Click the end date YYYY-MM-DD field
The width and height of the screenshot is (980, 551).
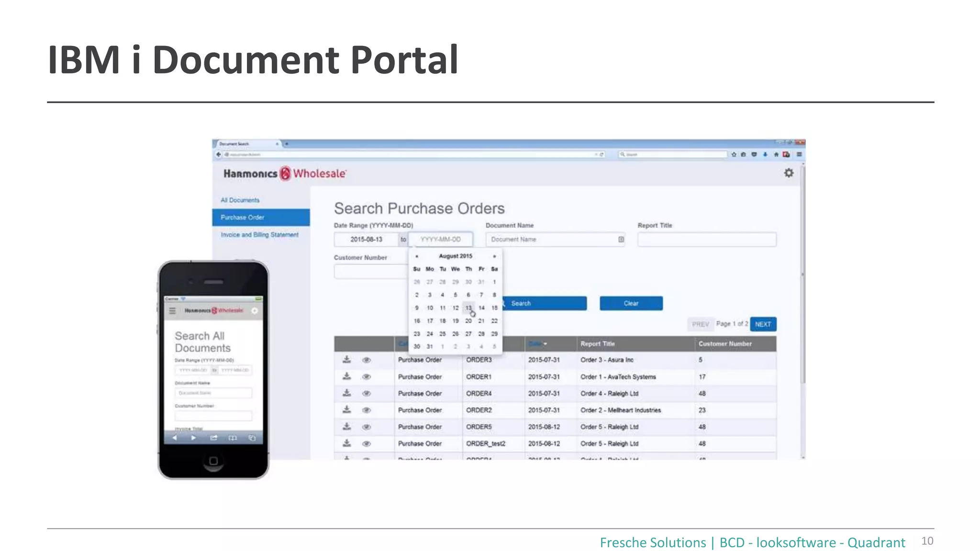point(441,239)
